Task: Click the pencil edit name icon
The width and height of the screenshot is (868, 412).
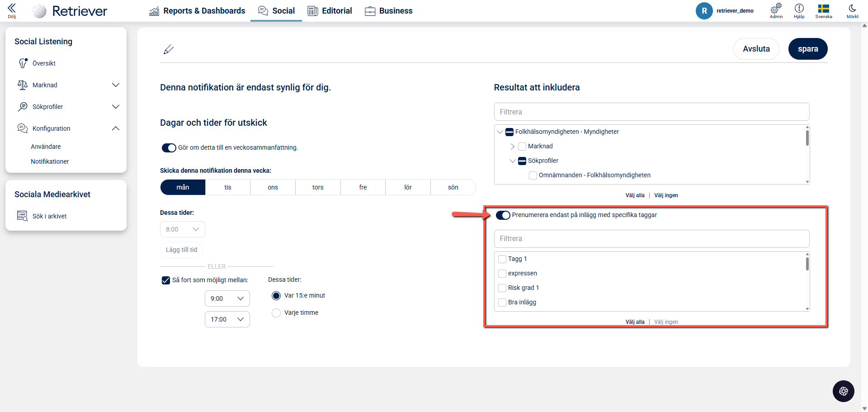Action: (x=169, y=49)
